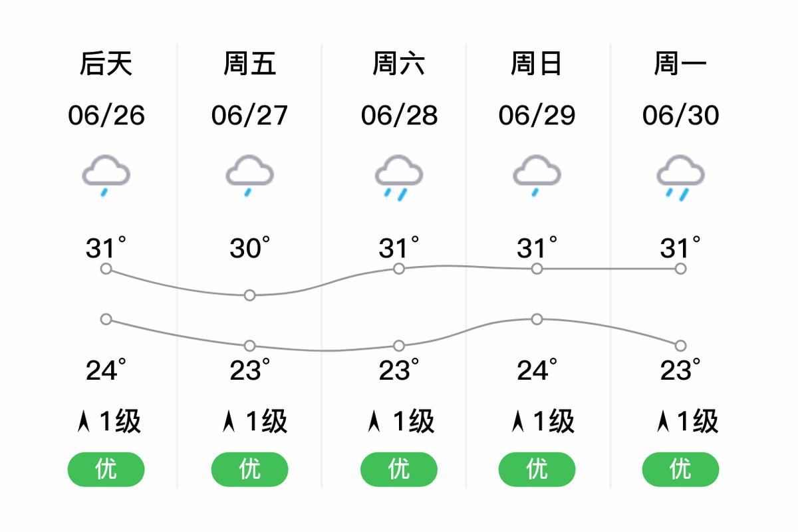798x532 pixels.
Task: Click the wind direction arrow under 后天
Action: [x=87, y=420]
